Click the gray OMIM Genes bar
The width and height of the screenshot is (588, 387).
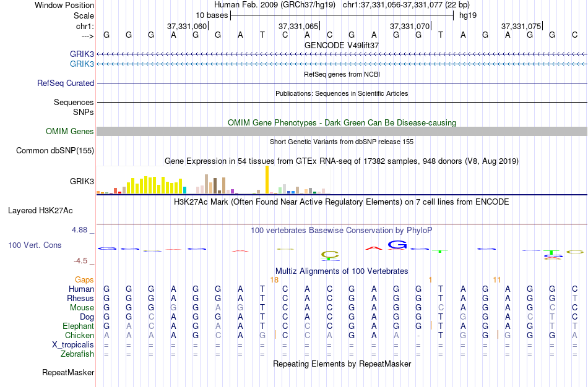(x=342, y=131)
